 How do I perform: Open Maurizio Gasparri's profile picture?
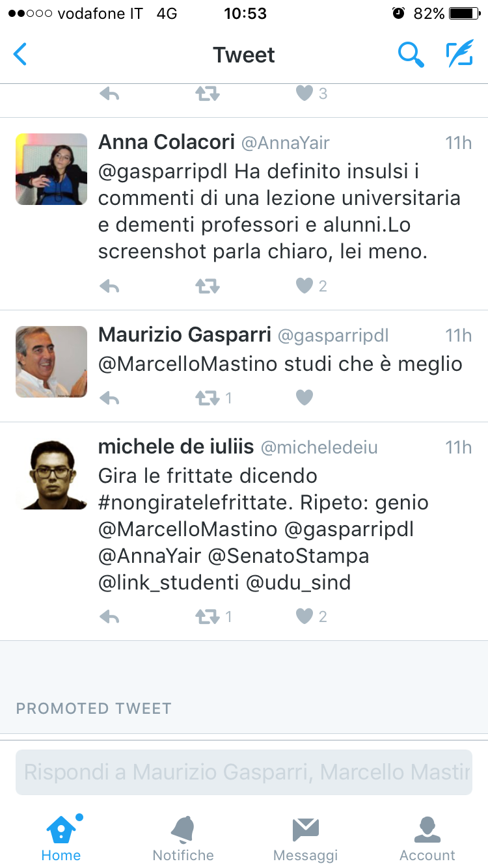click(51, 362)
